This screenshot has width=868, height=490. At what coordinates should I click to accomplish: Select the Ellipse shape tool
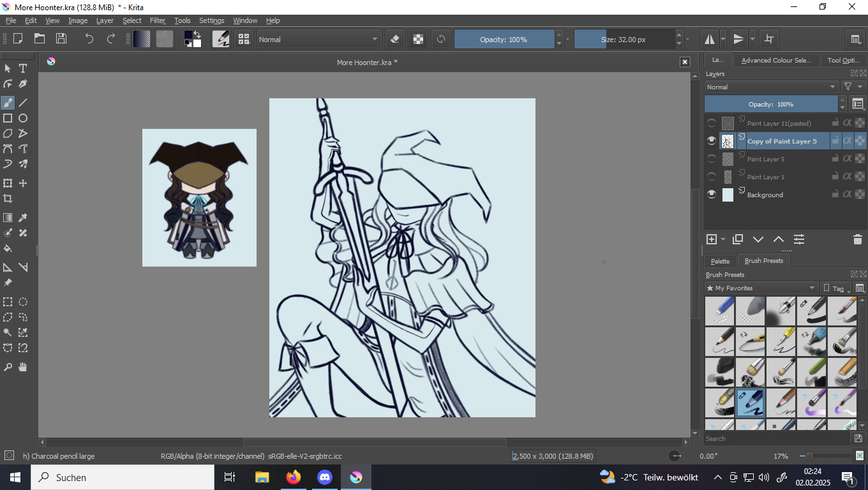23,118
